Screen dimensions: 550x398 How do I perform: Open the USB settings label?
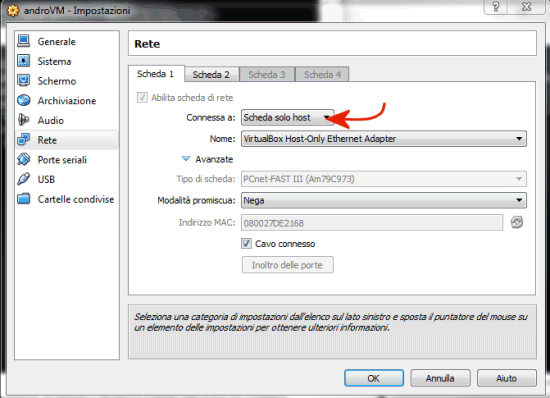tap(46, 179)
